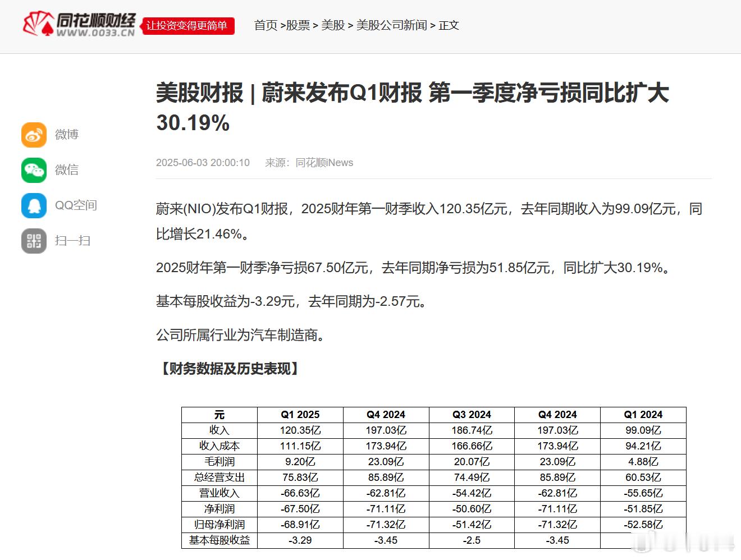Screen dimensions: 741x560
Task: Click the 元 header cell
Action: click(219, 415)
